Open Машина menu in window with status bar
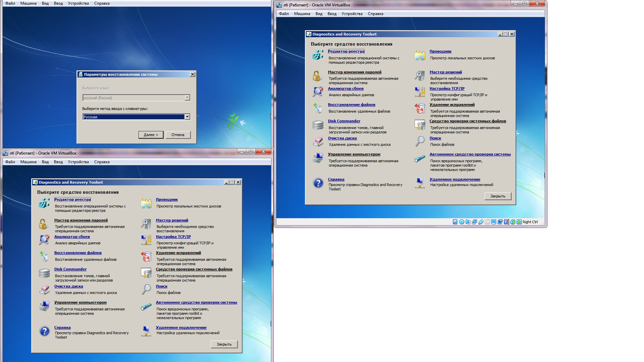The height and width of the screenshot is (362, 644). coord(302,14)
